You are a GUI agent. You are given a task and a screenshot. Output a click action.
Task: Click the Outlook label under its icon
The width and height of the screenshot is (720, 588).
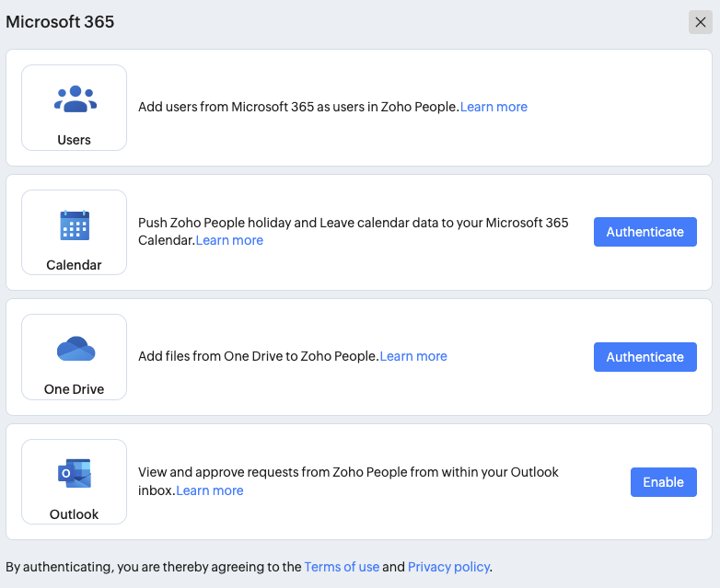[75, 514]
